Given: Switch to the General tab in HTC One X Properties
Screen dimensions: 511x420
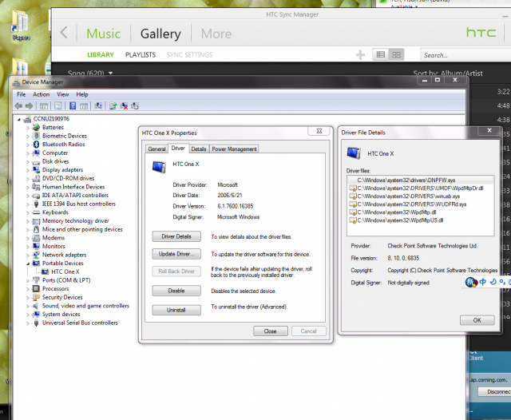Looking at the screenshot, I should [156, 149].
